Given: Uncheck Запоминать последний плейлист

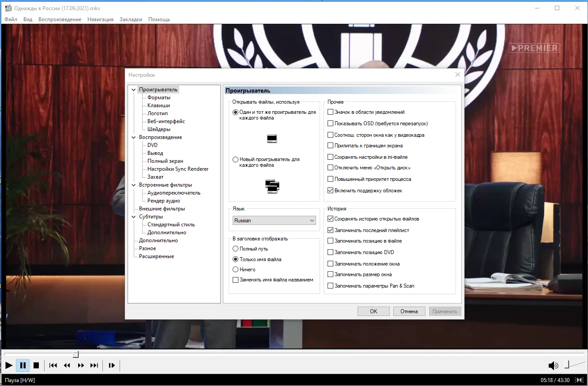Looking at the screenshot, I should click(x=331, y=230).
